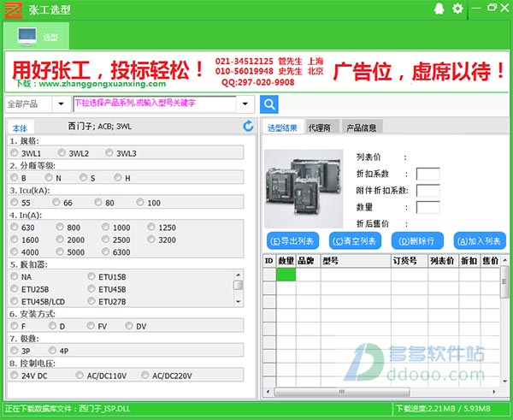Select the 3WL1 specification radio button

pyautogui.click(x=14, y=152)
